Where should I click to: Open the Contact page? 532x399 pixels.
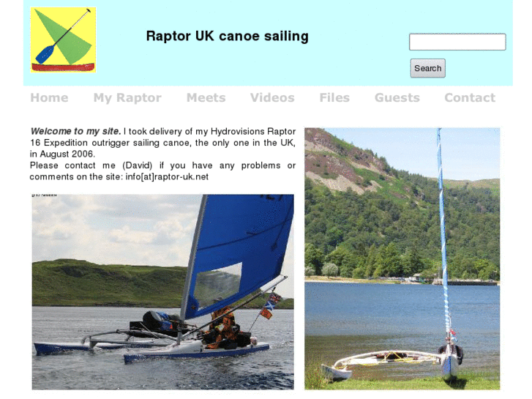(x=470, y=98)
